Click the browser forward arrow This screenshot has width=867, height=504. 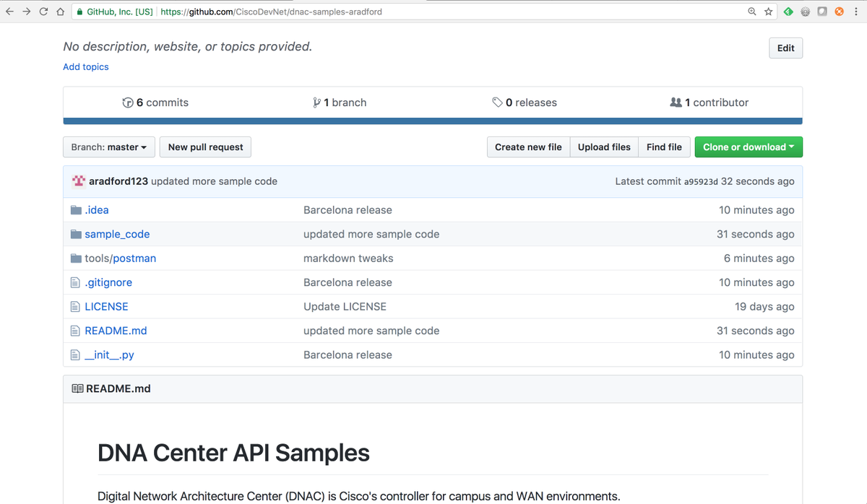click(27, 12)
